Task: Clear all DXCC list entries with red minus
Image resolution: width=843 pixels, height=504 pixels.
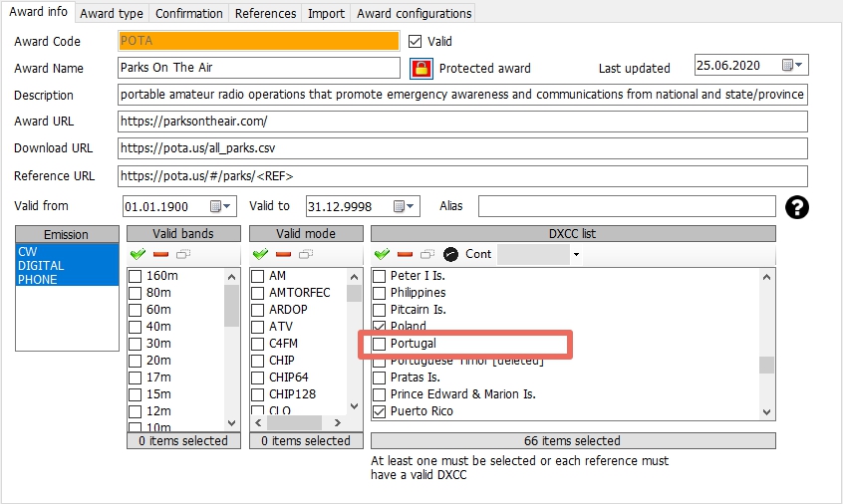Action: (405, 254)
